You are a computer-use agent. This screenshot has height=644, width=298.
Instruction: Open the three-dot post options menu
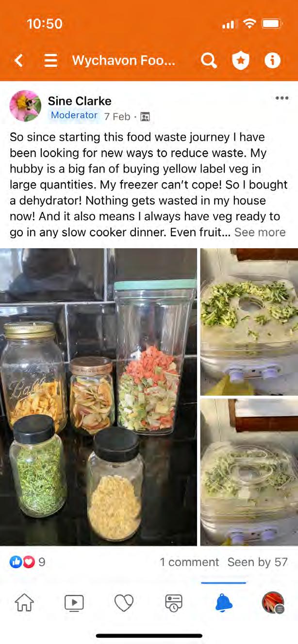(x=282, y=98)
